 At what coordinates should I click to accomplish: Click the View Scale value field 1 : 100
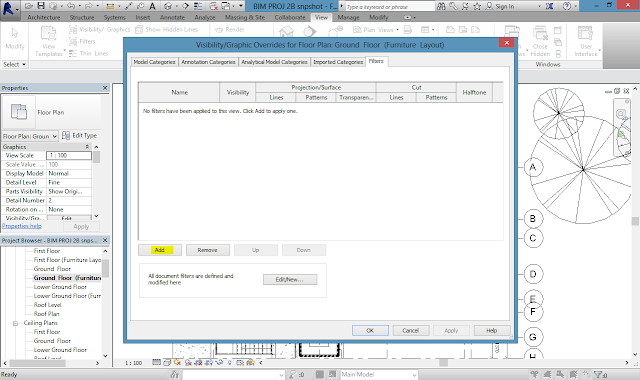pos(69,156)
